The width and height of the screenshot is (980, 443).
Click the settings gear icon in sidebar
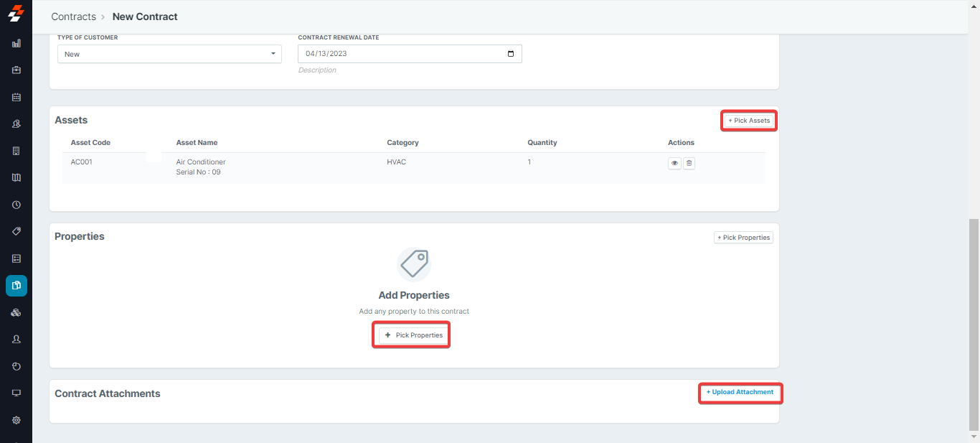[17, 420]
